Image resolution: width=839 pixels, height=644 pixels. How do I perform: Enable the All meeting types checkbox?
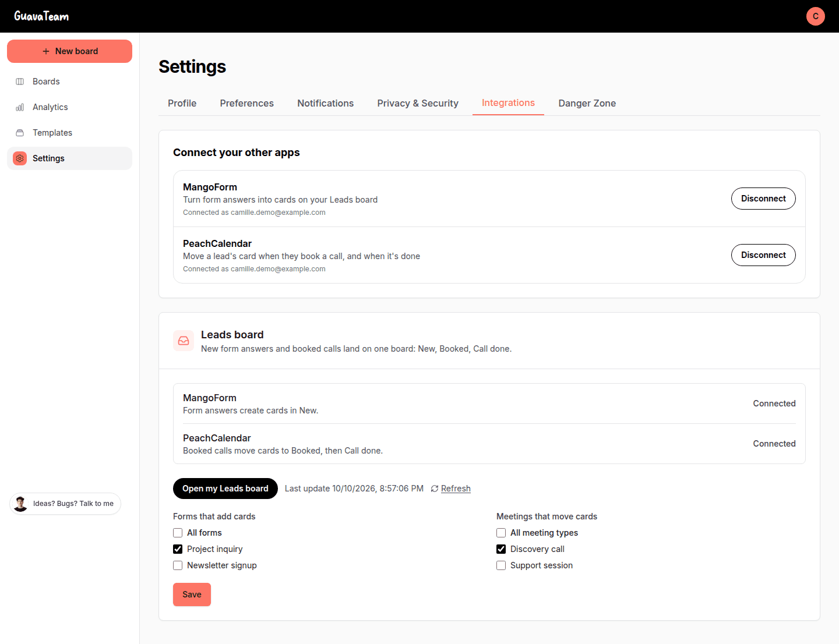[x=501, y=533]
